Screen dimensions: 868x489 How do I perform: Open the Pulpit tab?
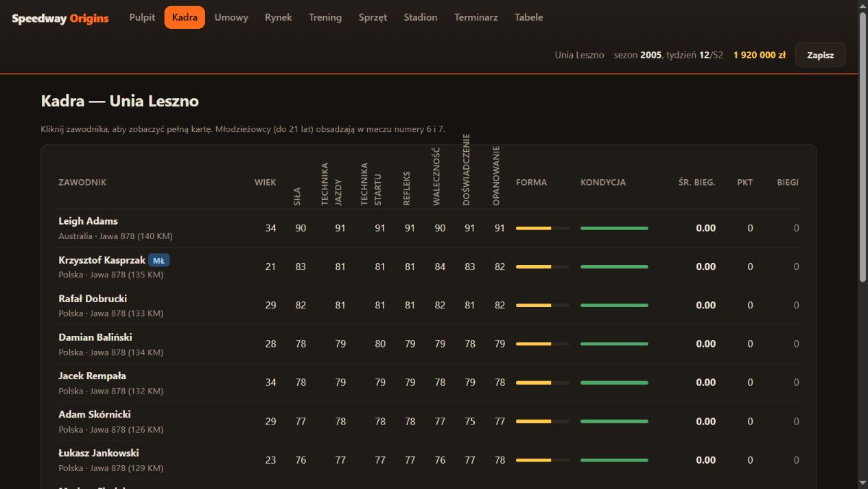click(x=142, y=17)
